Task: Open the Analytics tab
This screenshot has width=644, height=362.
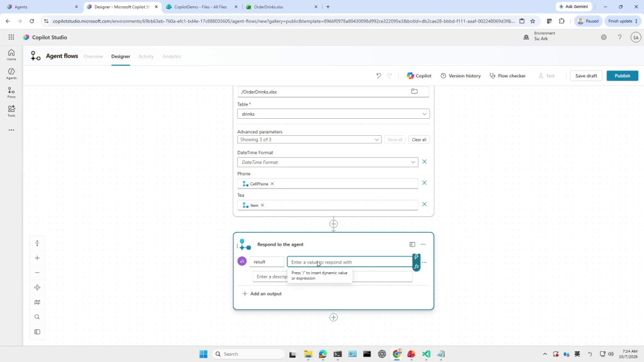Action: 172,56
